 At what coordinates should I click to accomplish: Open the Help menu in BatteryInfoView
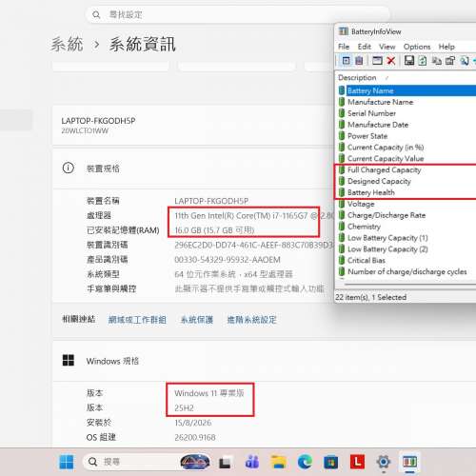(x=446, y=47)
